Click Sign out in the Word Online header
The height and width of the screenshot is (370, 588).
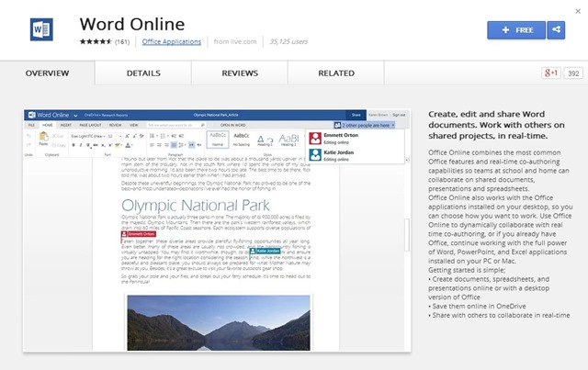click(399, 115)
